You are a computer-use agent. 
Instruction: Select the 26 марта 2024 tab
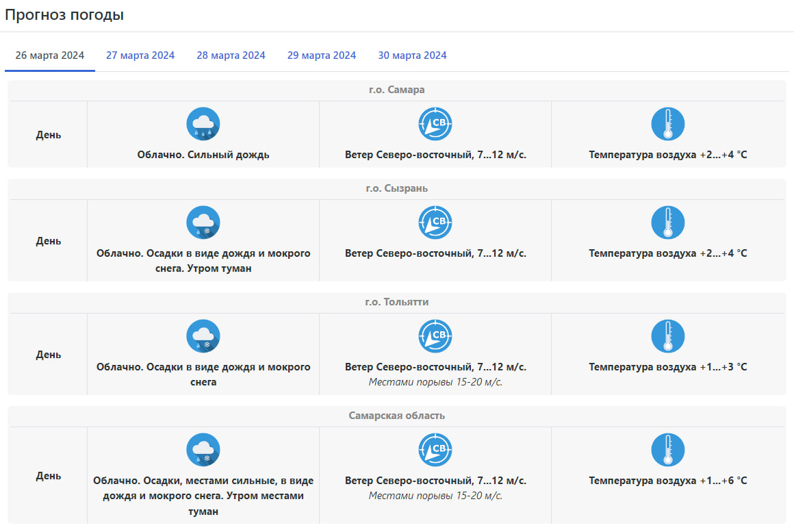(x=50, y=55)
